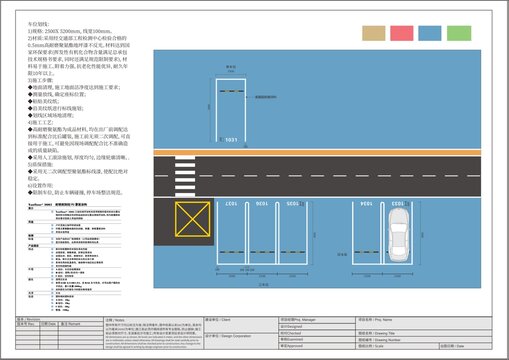Click the Notes cell in the title block
This screenshot has height=360, width=509.
154,333
